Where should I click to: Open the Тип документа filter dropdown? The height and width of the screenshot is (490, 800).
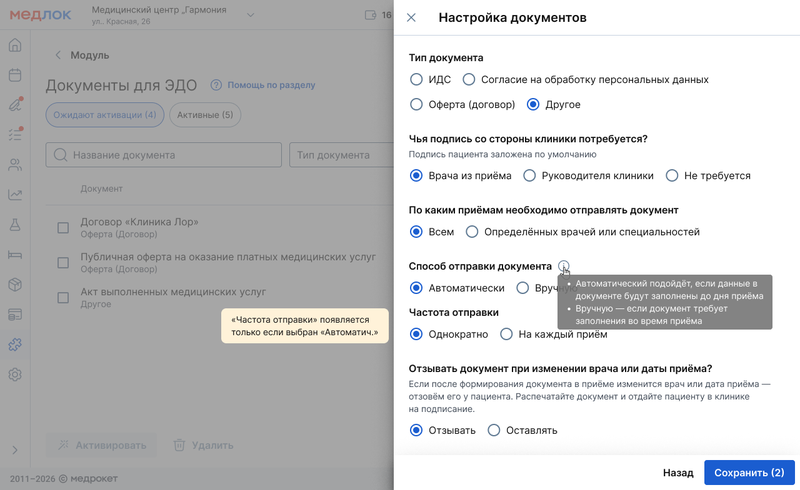342,155
